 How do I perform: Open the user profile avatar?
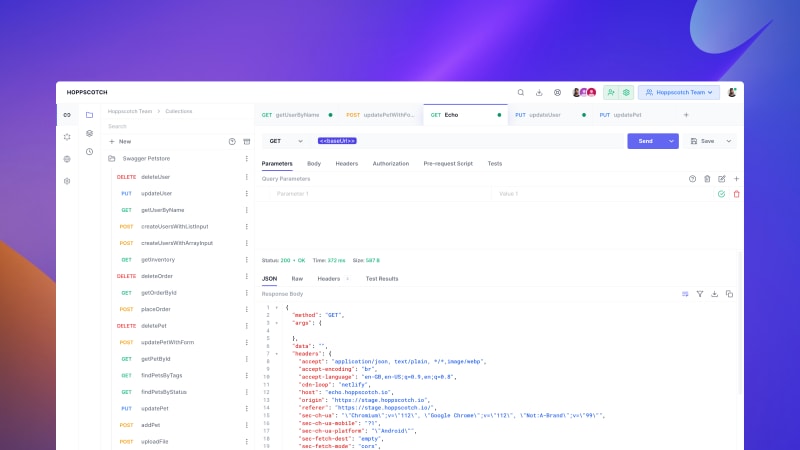[732, 92]
